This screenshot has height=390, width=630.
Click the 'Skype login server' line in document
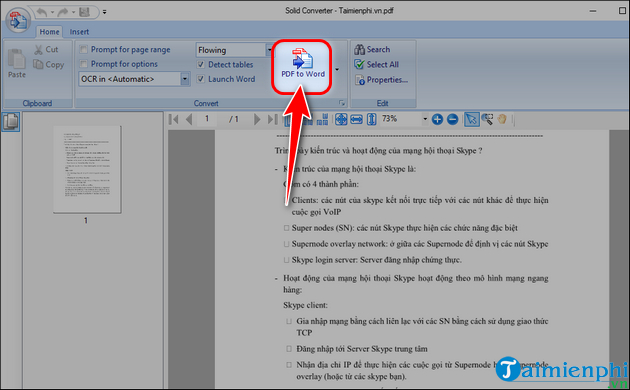click(376, 260)
